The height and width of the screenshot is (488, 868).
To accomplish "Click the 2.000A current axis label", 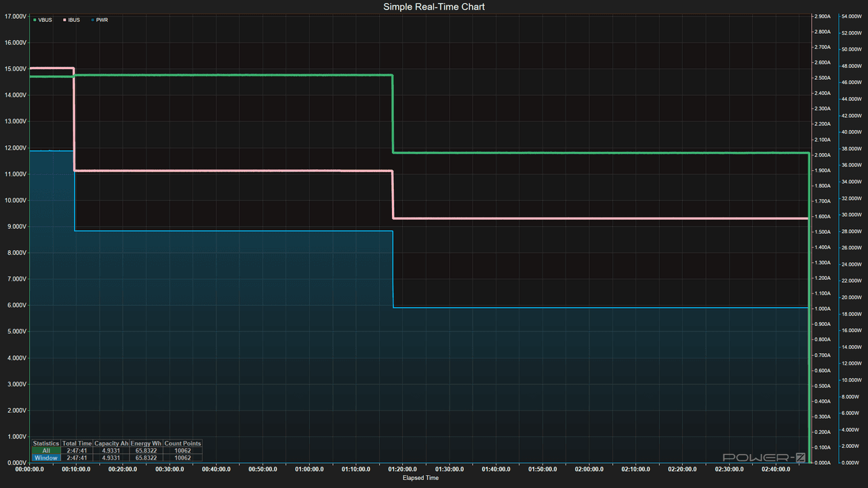I will point(822,155).
